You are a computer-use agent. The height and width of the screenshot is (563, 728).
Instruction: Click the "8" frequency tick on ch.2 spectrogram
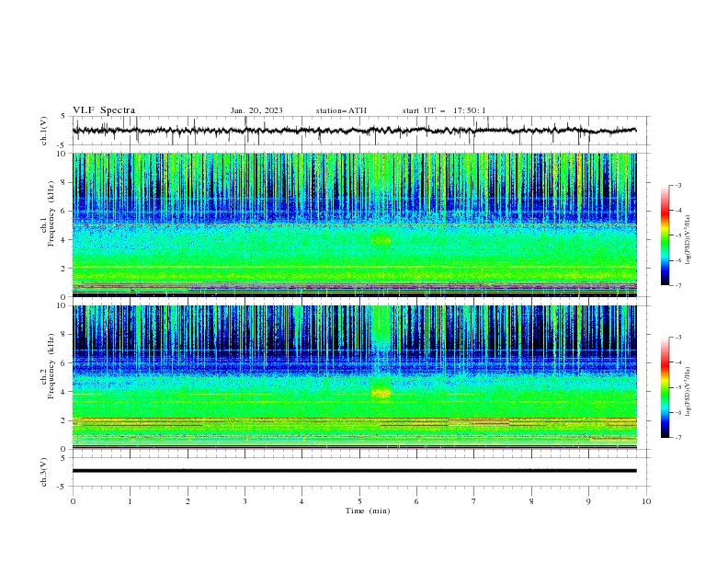pyautogui.click(x=64, y=335)
